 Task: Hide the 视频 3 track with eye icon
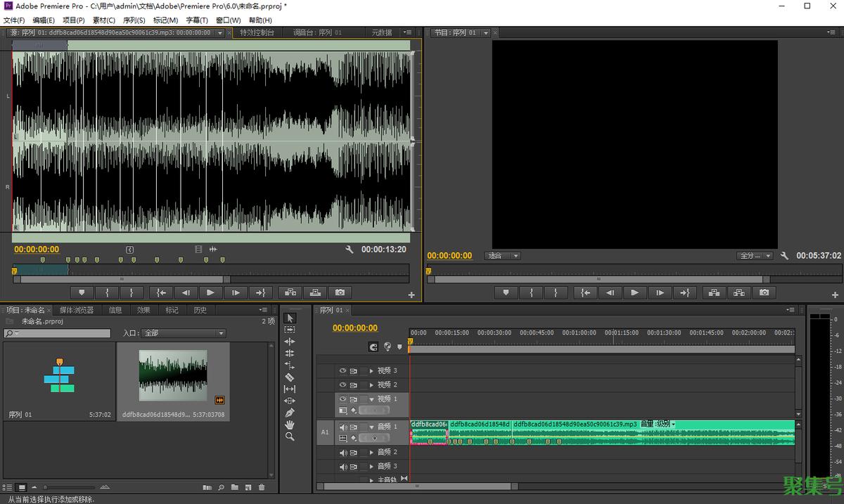pos(343,370)
